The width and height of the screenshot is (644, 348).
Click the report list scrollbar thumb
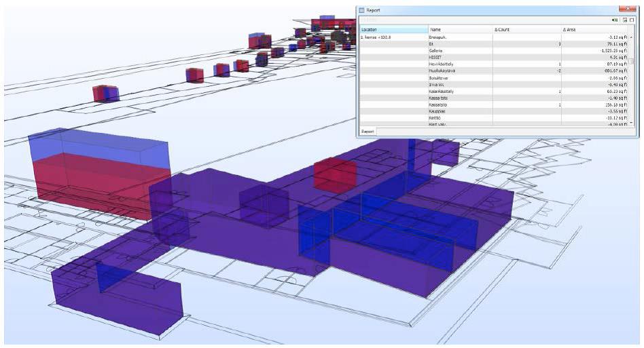tap(632, 61)
